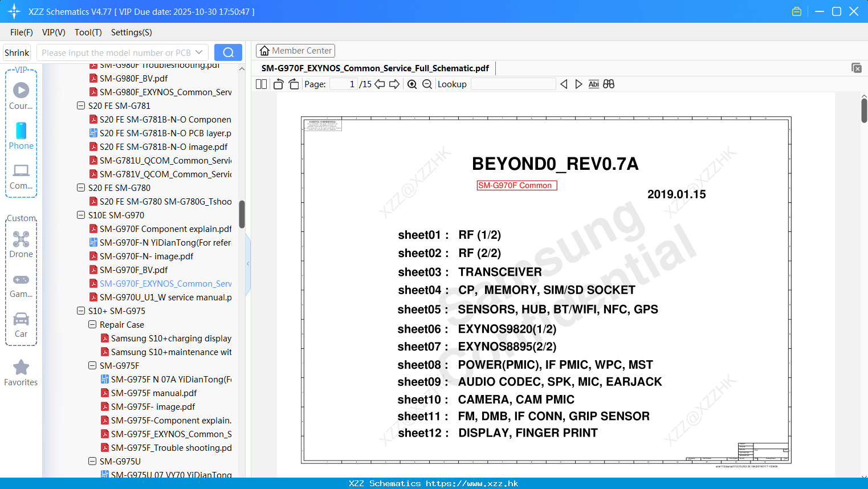The image size is (868, 489).
Task: Open S20 FE SM-G781B-N-O PCB layer file
Action: (160, 133)
